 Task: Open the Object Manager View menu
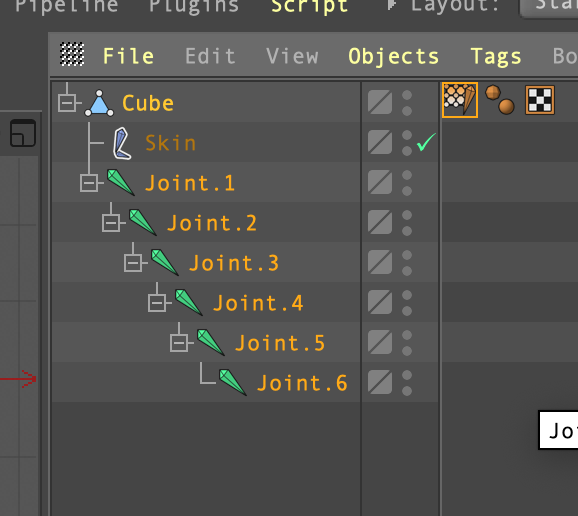[x=292, y=56]
